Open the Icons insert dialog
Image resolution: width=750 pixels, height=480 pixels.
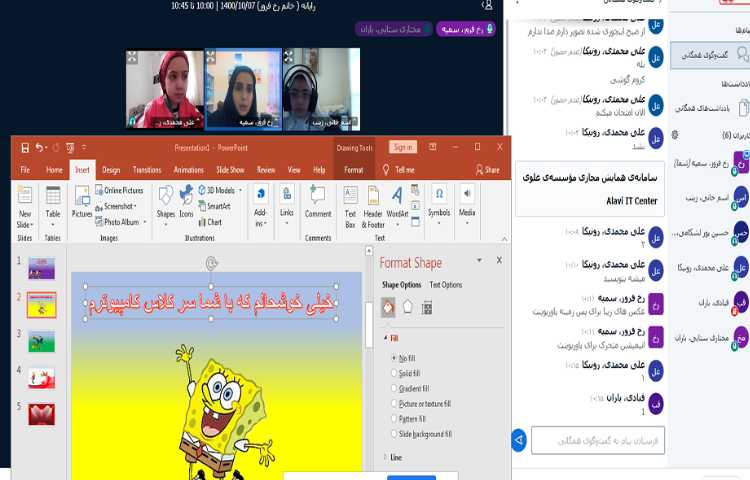[186, 202]
